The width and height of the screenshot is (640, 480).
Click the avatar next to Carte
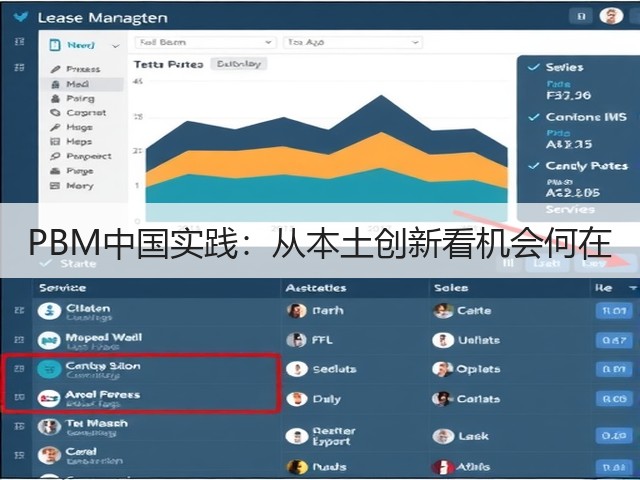click(443, 311)
